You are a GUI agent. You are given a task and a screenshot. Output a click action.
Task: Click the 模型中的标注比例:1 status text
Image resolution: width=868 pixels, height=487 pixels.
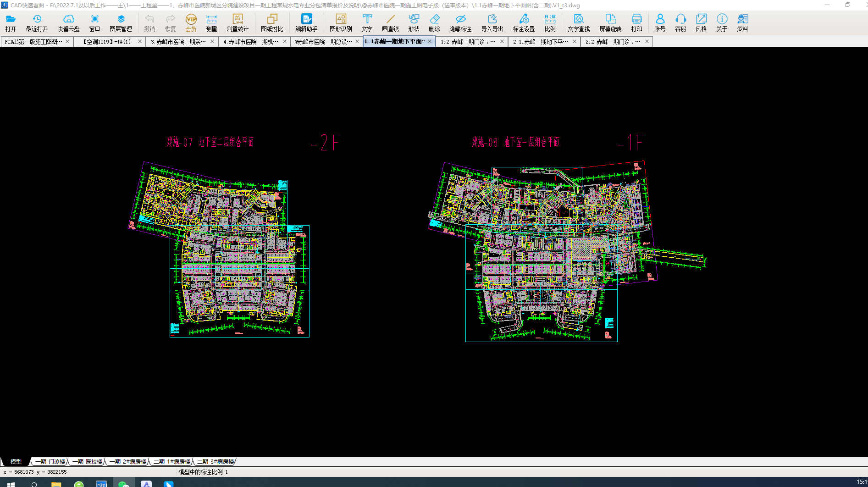203,472
